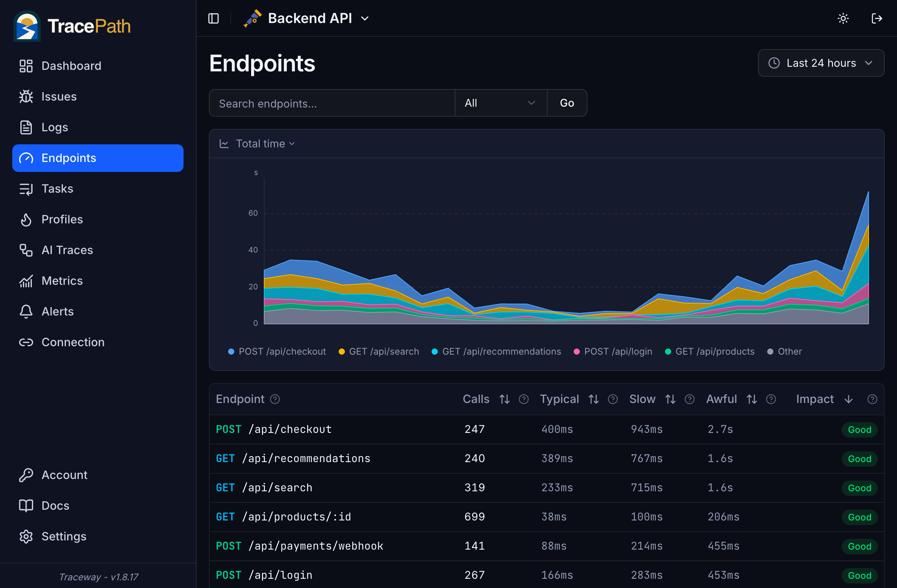Open POST /api/payments/webhook endpoint row

pyautogui.click(x=547, y=546)
